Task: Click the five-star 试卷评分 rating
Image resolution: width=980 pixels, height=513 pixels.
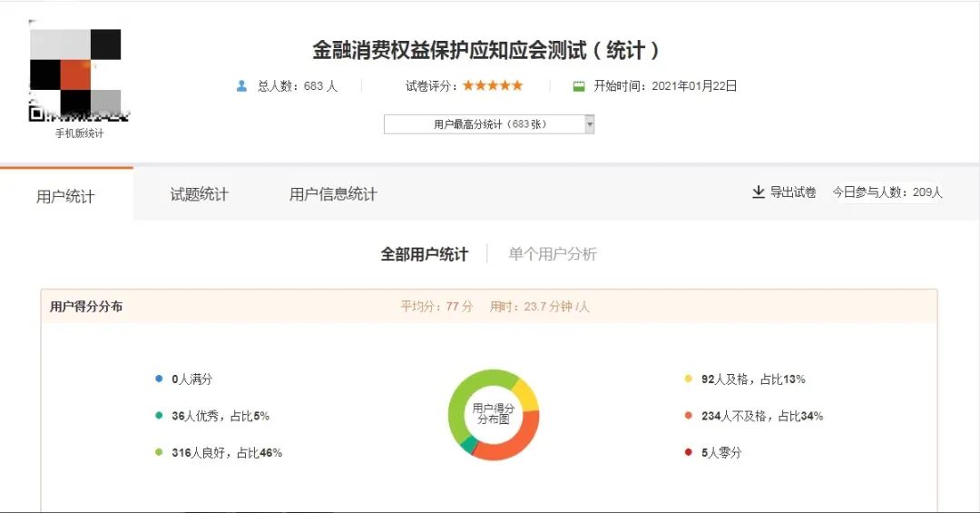Action: 493,85
